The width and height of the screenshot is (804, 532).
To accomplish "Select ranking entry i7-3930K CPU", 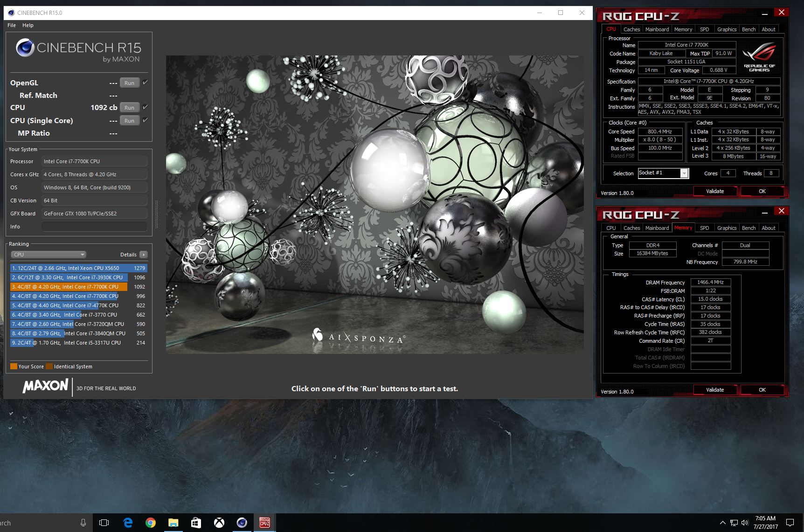I will (x=78, y=277).
